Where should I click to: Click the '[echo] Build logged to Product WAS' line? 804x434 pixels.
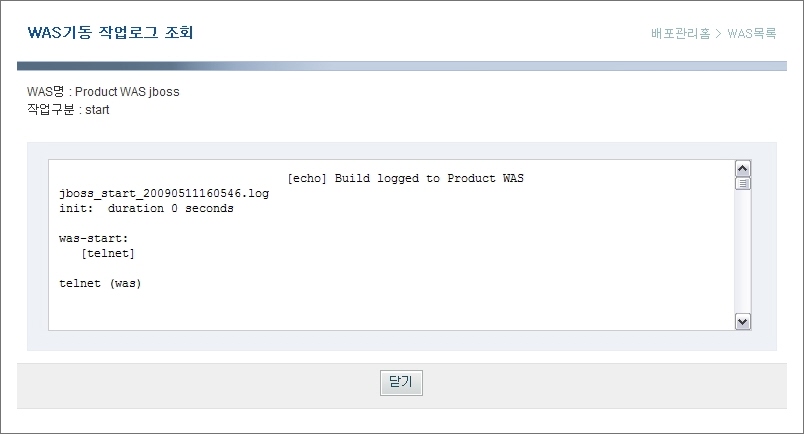pyautogui.click(x=405, y=179)
